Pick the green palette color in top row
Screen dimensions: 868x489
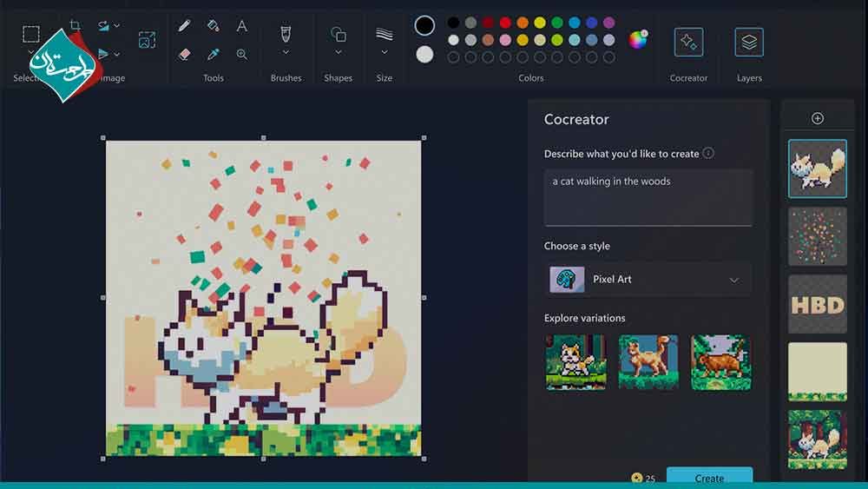pyautogui.click(x=557, y=23)
